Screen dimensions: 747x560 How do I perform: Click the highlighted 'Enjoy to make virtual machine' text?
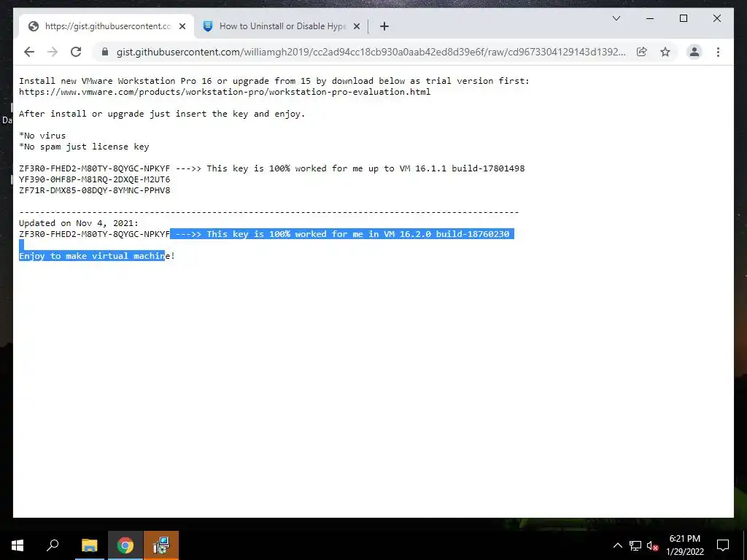click(92, 256)
